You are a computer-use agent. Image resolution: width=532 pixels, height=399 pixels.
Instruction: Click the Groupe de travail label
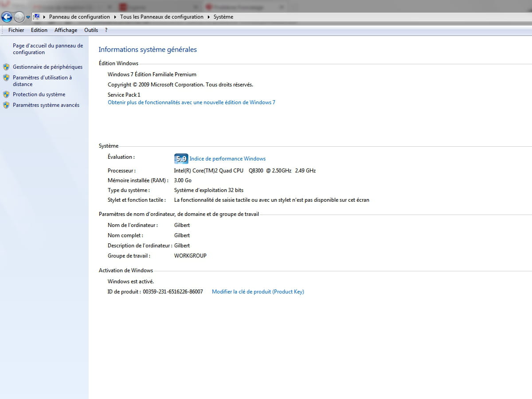click(129, 256)
